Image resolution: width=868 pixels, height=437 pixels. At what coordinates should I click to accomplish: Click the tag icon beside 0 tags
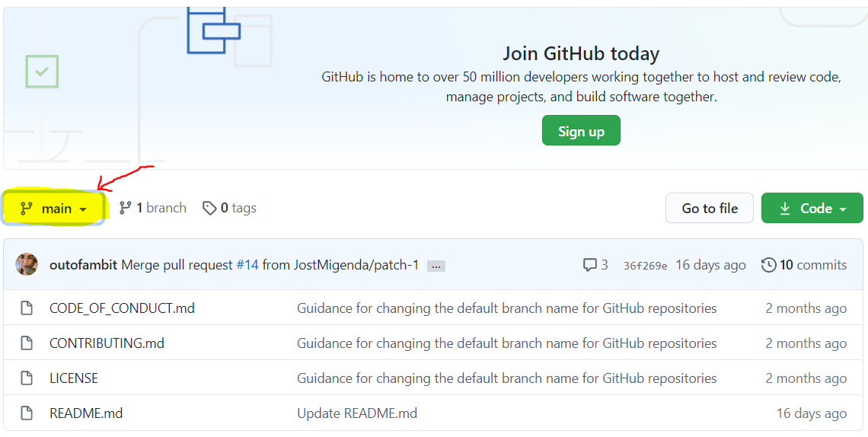209,208
